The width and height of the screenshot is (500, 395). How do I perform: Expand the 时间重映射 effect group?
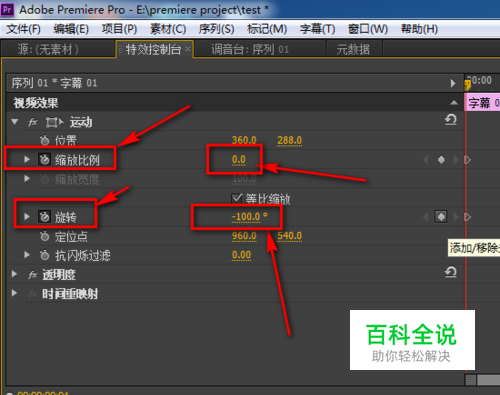pyautogui.click(x=14, y=293)
